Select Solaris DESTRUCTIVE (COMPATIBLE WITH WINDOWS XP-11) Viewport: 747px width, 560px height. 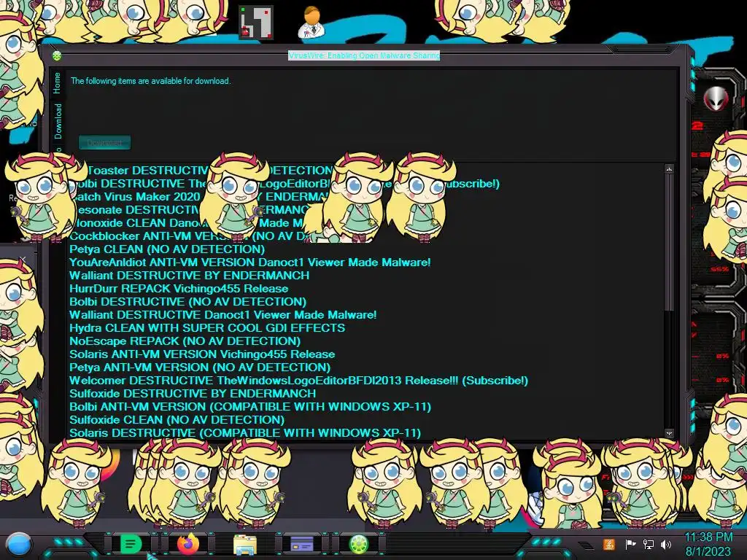pos(245,433)
